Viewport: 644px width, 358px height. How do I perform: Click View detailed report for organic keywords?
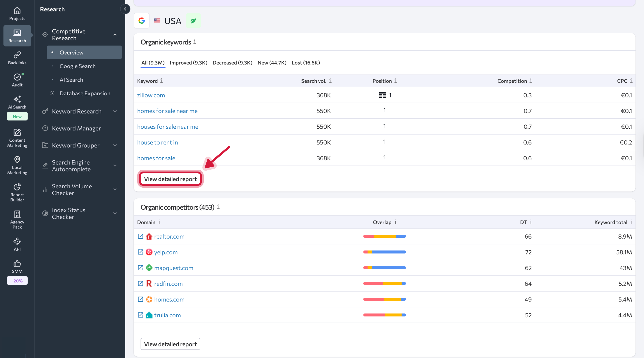click(x=170, y=179)
